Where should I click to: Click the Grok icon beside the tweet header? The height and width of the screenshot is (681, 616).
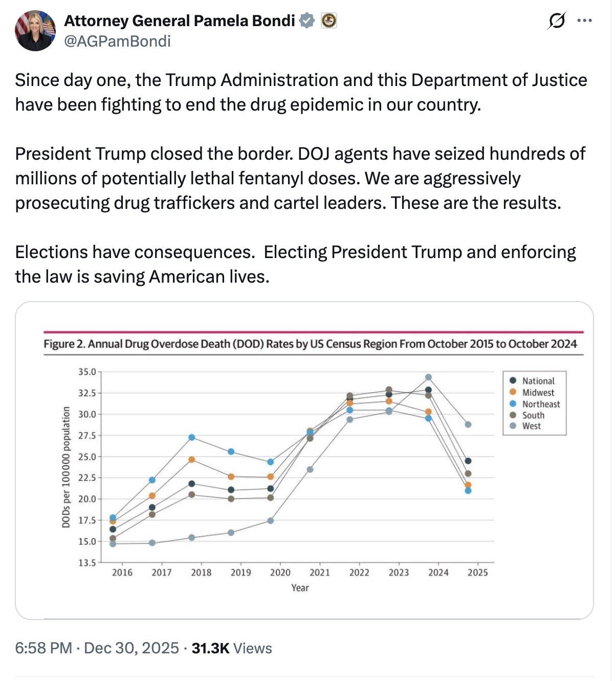(557, 21)
